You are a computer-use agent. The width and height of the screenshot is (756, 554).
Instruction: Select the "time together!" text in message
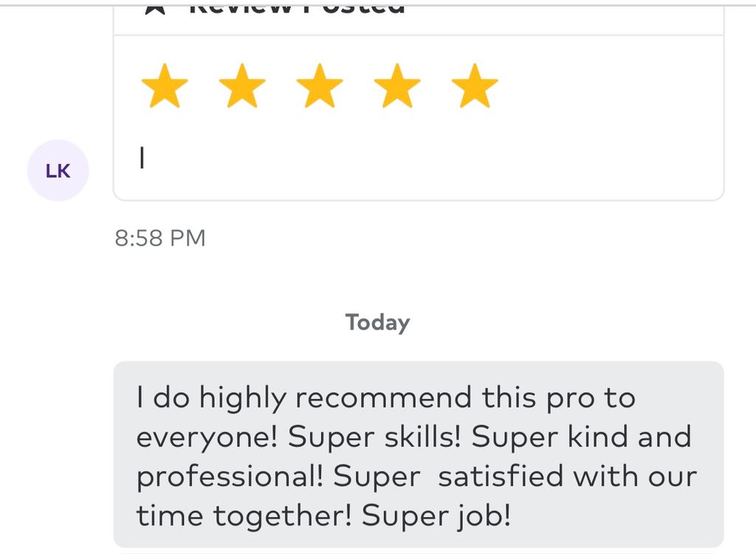coord(244,516)
